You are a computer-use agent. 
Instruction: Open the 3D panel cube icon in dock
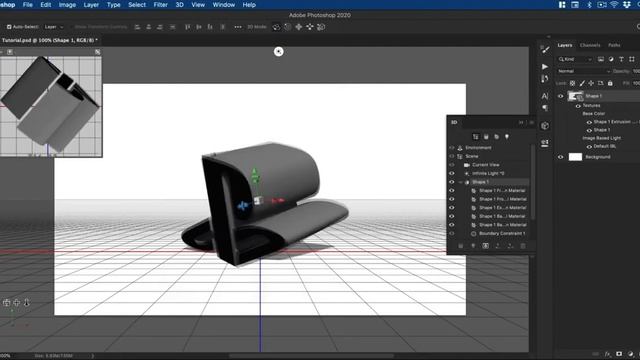click(x=545, y=126)
